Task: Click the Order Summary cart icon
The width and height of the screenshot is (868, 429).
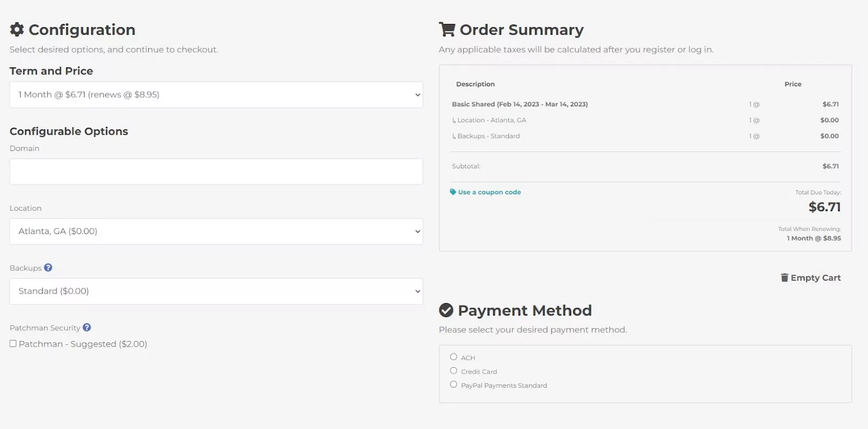Action: point(446,29)
